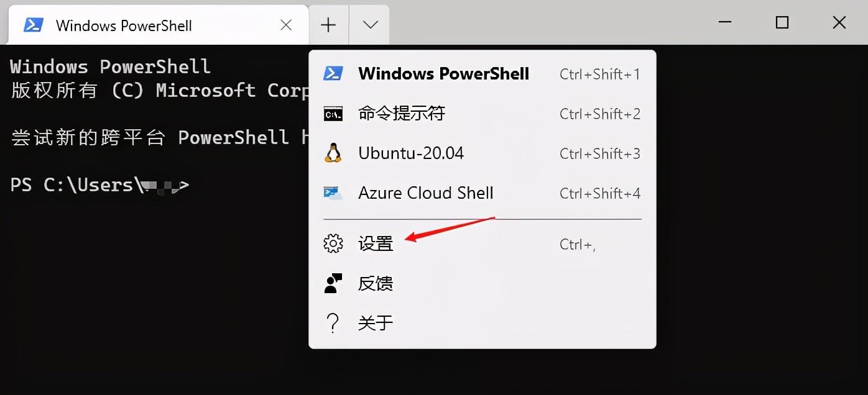Click the Azure Cloud Shell icon
This screenshot has height=395, width=868.
(x=333, y=193)
